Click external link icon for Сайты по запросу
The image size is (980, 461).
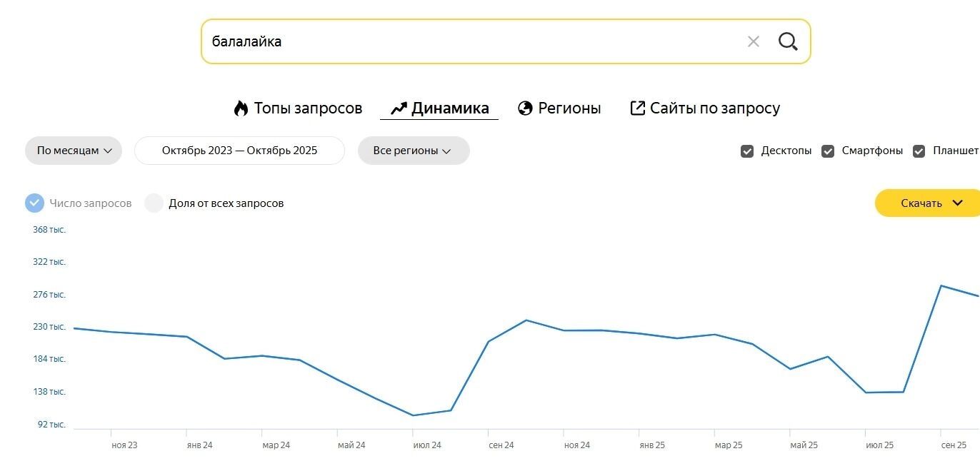tap(637, 108)
